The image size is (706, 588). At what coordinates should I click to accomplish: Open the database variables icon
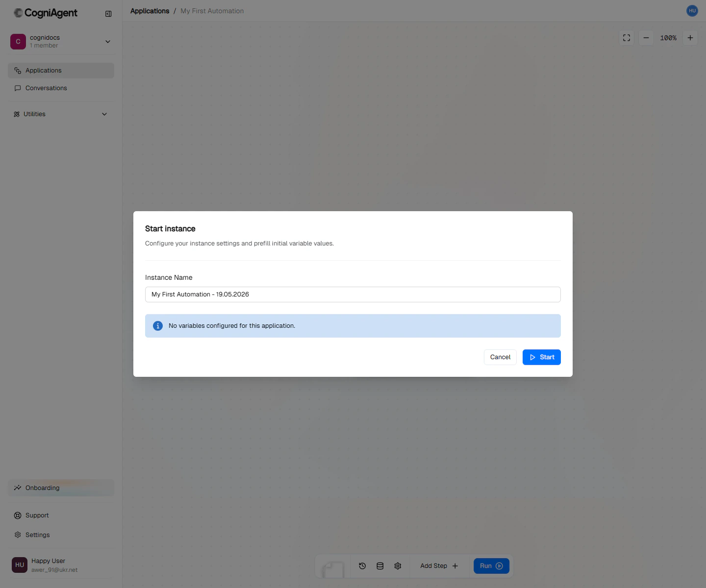pos(380,566)
